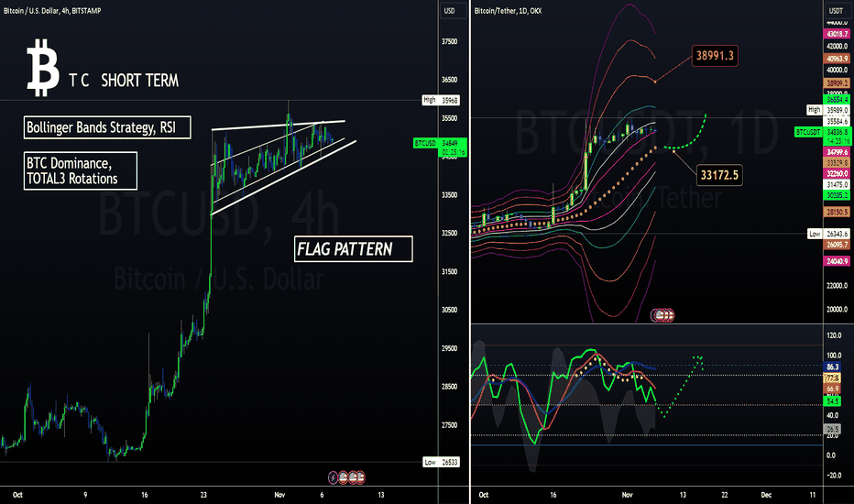Click the Bitcoin / U.S. Dollar, 4h, BITSTAMP title
854x504 pixels.
click(52, 10)
